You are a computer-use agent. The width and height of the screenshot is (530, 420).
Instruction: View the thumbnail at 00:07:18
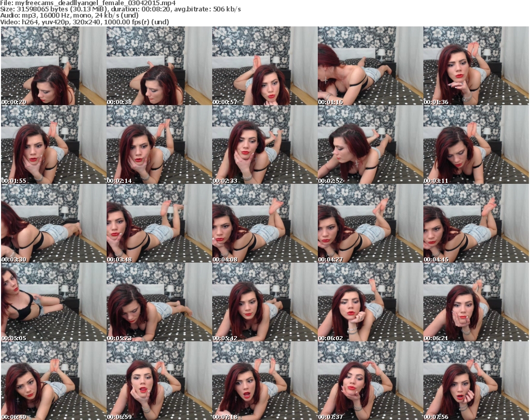click(x=264, y=381)
